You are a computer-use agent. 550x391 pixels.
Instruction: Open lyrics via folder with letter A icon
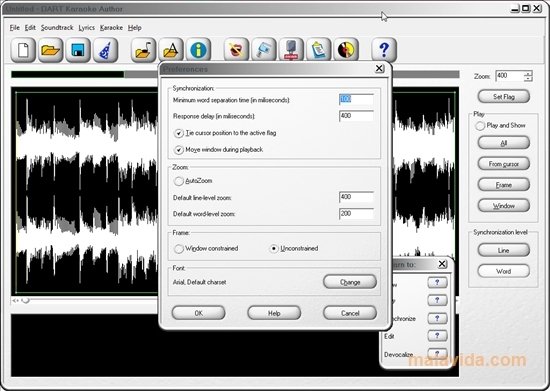[x=171, y=50]
